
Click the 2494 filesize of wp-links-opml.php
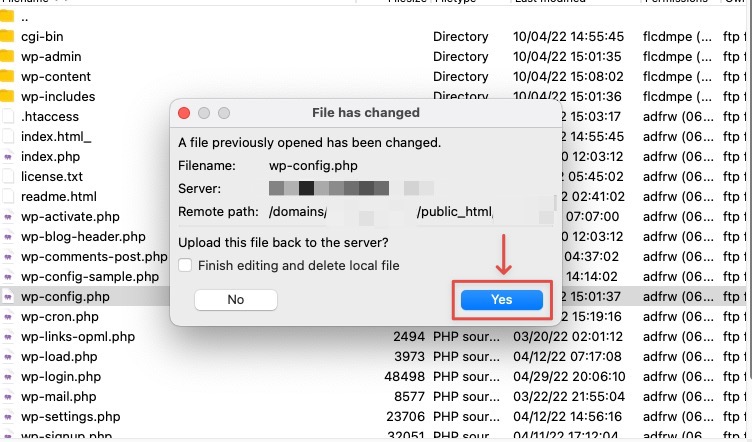pyautogui.click(x=409, y=337)
